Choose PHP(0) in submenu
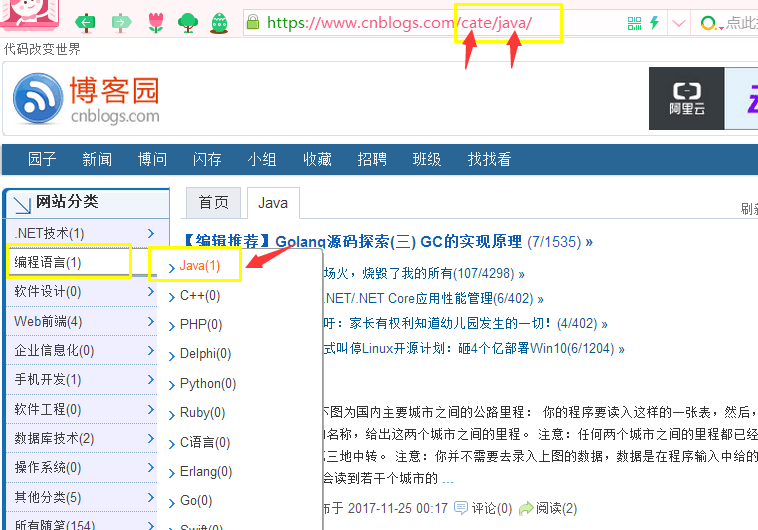 coord(201,324)
